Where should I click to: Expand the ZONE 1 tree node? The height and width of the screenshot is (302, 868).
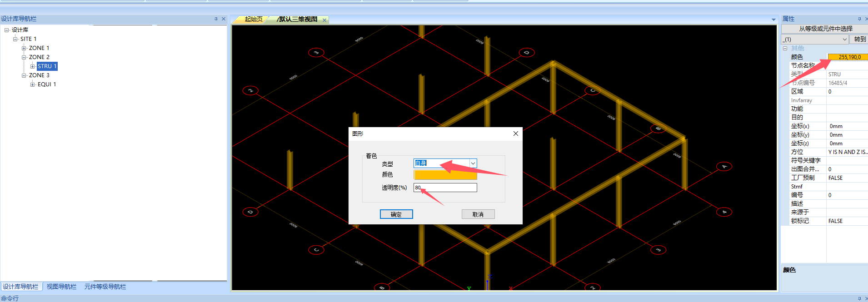(x=24, y=48)
